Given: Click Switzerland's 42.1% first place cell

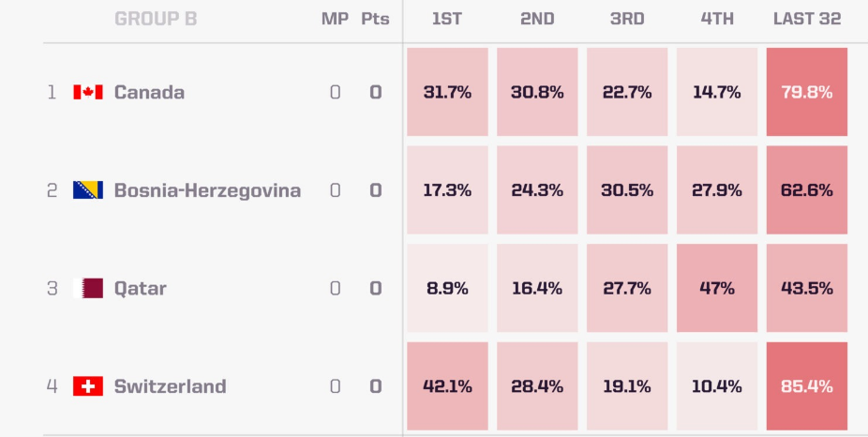Looking at the screenshot, I should click(x=447, y=386).
